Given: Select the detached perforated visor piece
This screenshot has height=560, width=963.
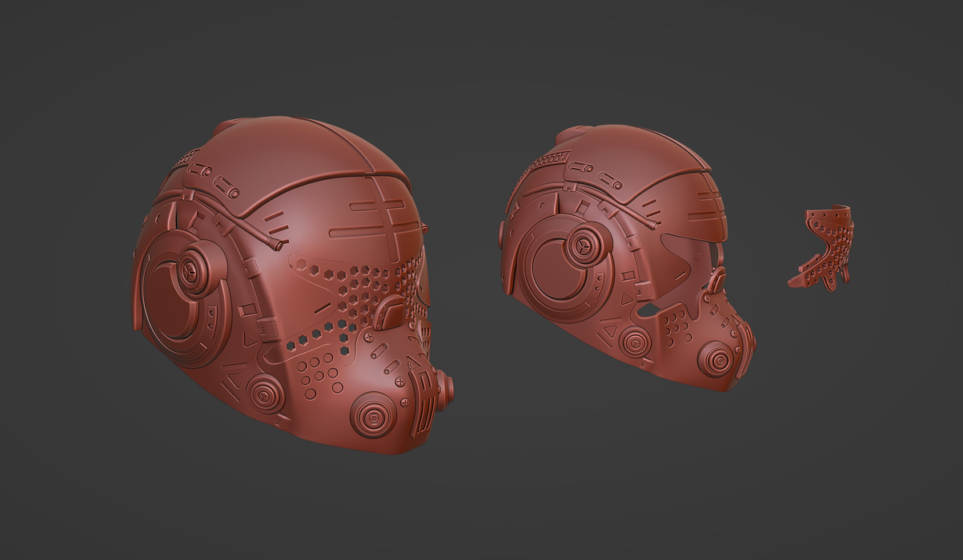Looking at the screenshot, I should [825, 246].
